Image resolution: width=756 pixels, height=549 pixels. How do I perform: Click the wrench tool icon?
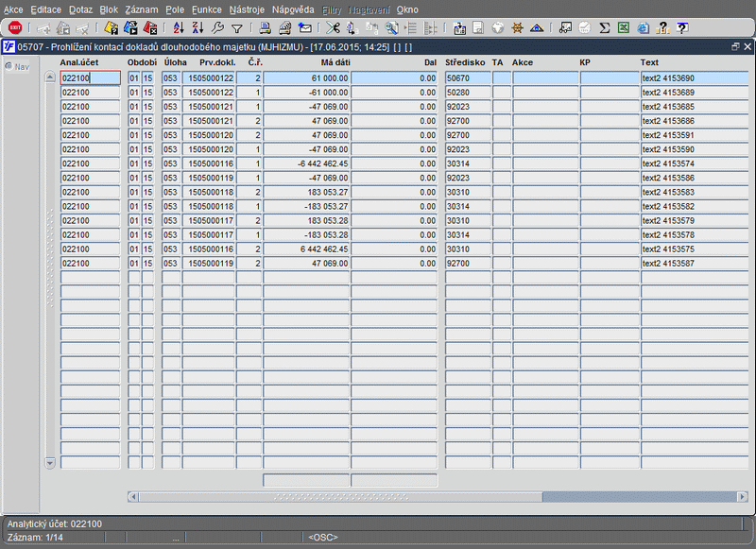(217, 28)
